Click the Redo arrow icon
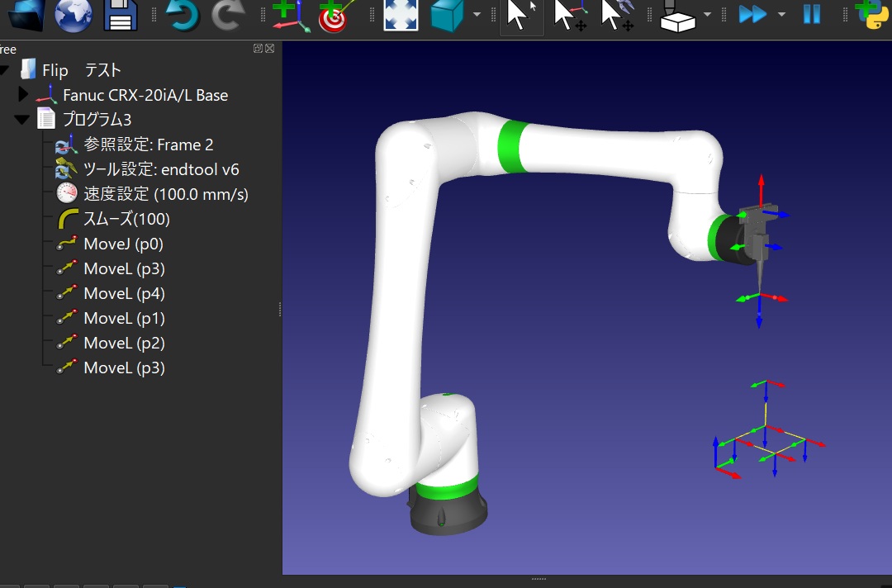This screenshot has height=588, width=892. 227,15
